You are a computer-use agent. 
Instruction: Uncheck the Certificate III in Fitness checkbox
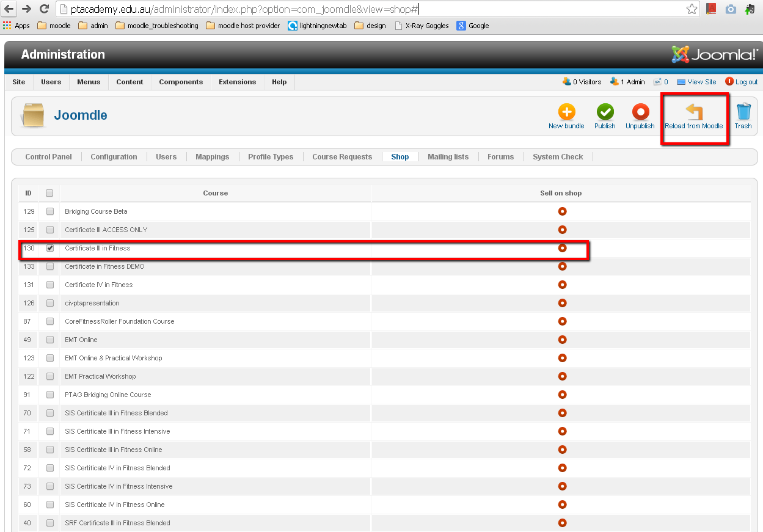pos(50,248)
